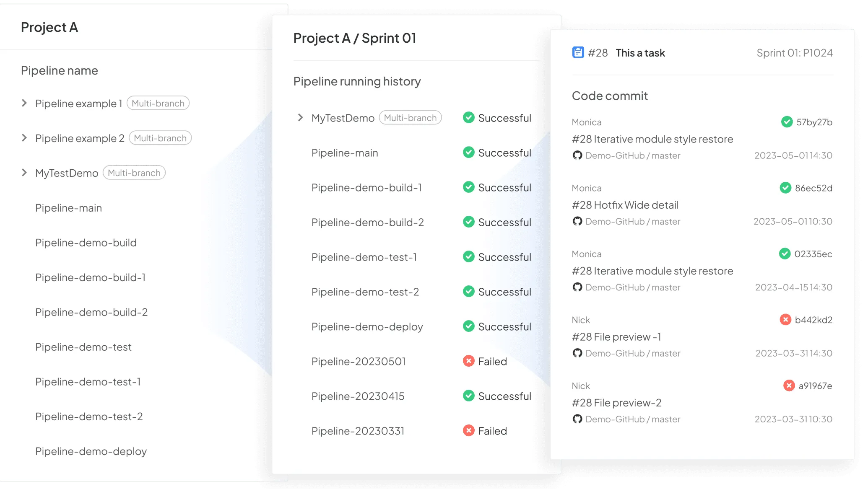The width and height of the screenshot is (868, 489).
Task: Click GitHub icon under Hotfix Wide detail commit
Action: point(577,221)
